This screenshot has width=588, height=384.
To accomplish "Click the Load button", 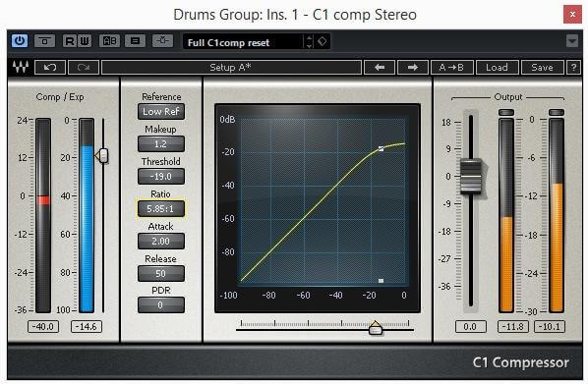I will pyautogui.click(x=497, y=68).
